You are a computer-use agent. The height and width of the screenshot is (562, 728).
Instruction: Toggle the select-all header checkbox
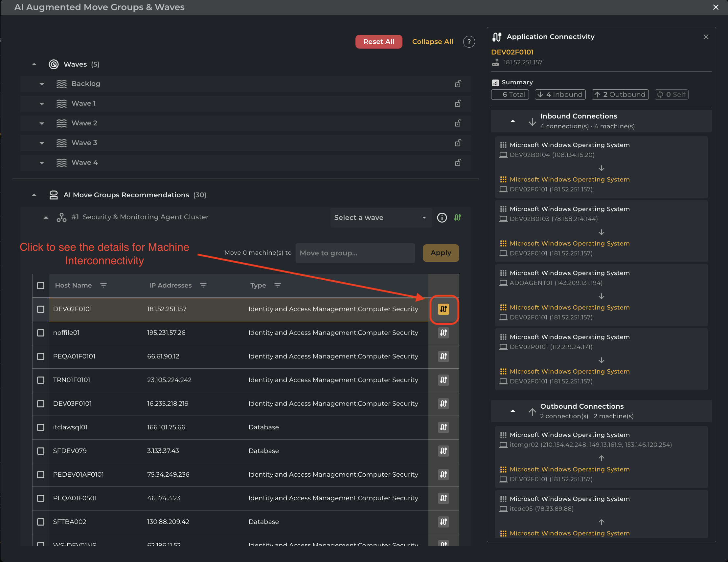click(41, 286)
